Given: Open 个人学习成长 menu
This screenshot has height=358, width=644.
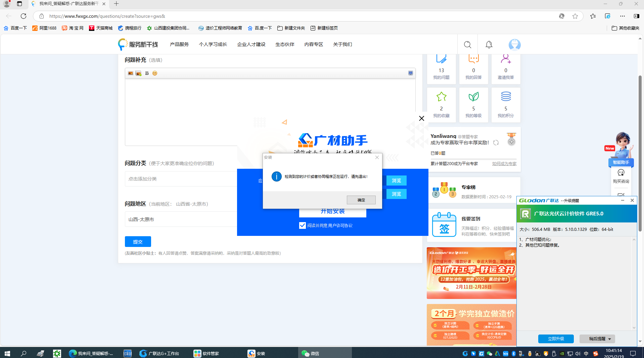Looking at the screenshot, I should tap(213, 44).
